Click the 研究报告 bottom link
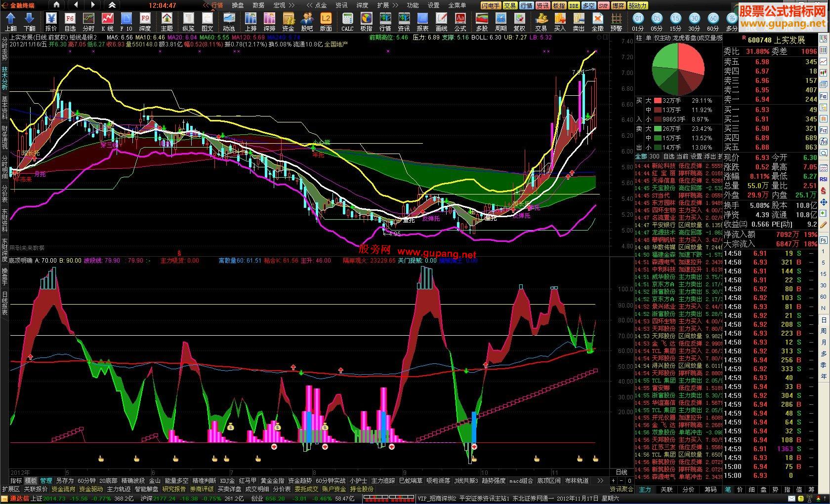 [x=174, y=489]
